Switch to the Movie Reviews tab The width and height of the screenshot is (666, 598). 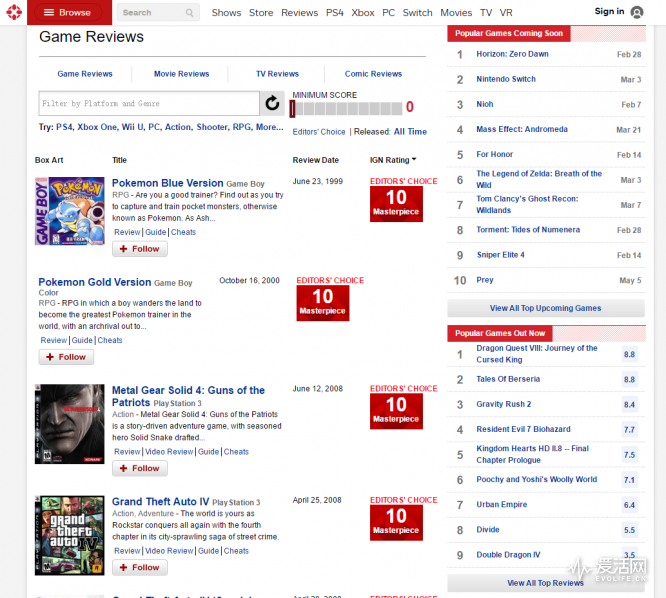181,74
